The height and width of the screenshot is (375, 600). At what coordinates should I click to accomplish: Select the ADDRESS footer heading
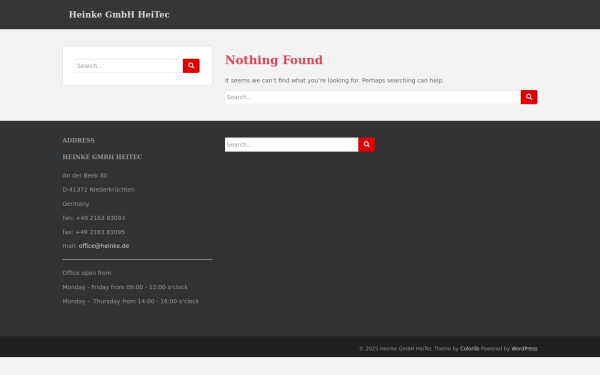click(x=78, y=140)
